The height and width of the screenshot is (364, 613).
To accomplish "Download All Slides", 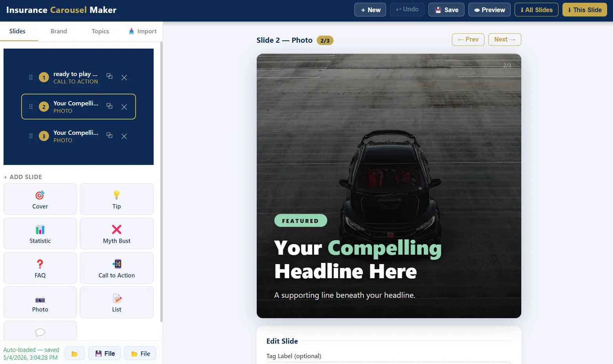I will [x=537, y=10].
